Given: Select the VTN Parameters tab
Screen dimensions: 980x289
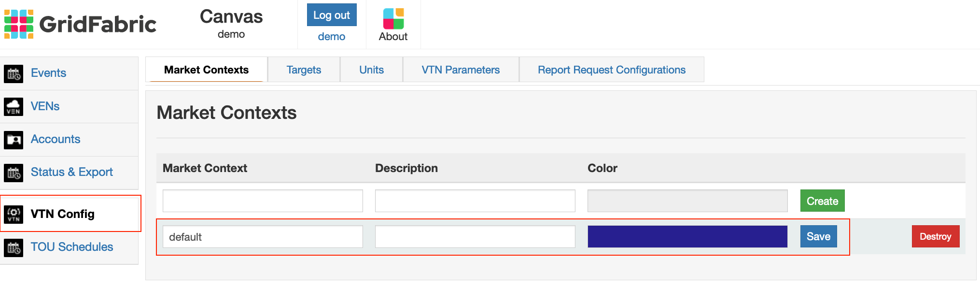Looking at the screenshot, I should (461, 70).
